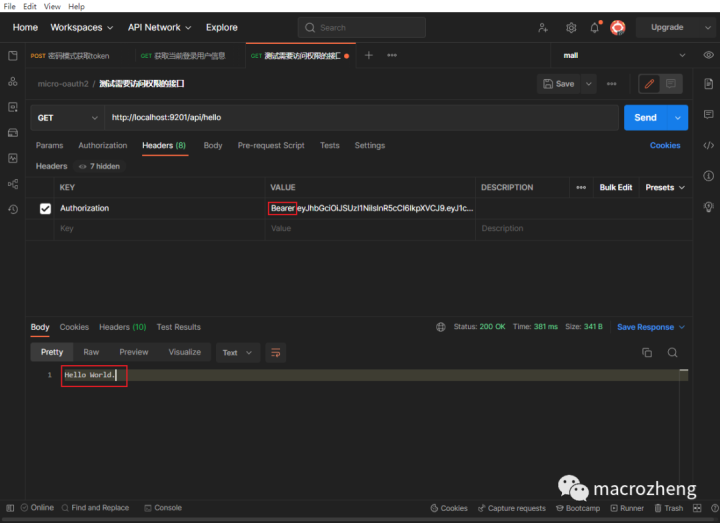The width and height of the screenshot is (720, 523).
Task: Open the user avatar menu
Action: tap(618, 28)
